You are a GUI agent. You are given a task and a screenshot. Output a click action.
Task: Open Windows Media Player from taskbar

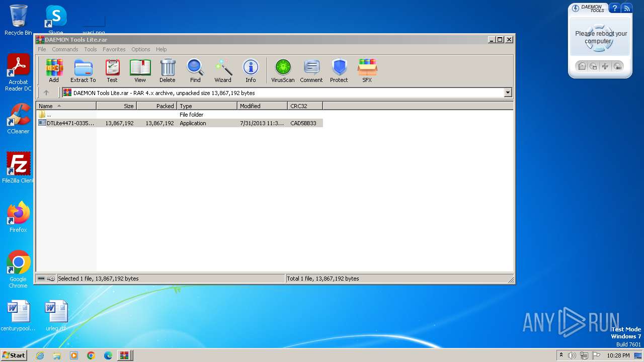(x=74, y=355)
